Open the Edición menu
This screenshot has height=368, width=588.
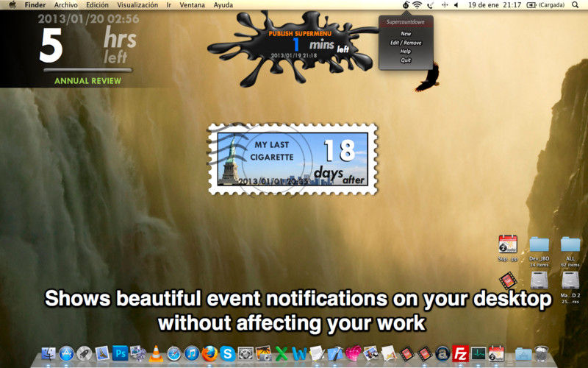[97, 5]
